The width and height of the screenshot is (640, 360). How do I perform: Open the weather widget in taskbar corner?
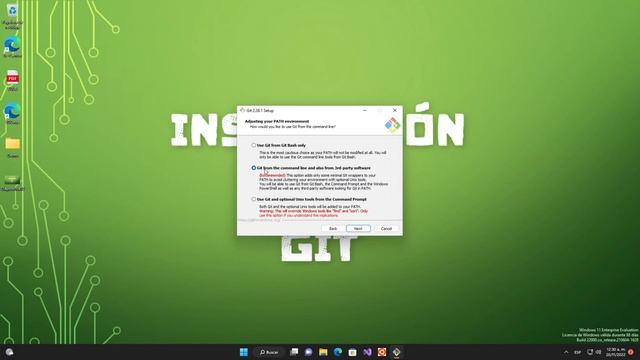[x=9, y=352]
